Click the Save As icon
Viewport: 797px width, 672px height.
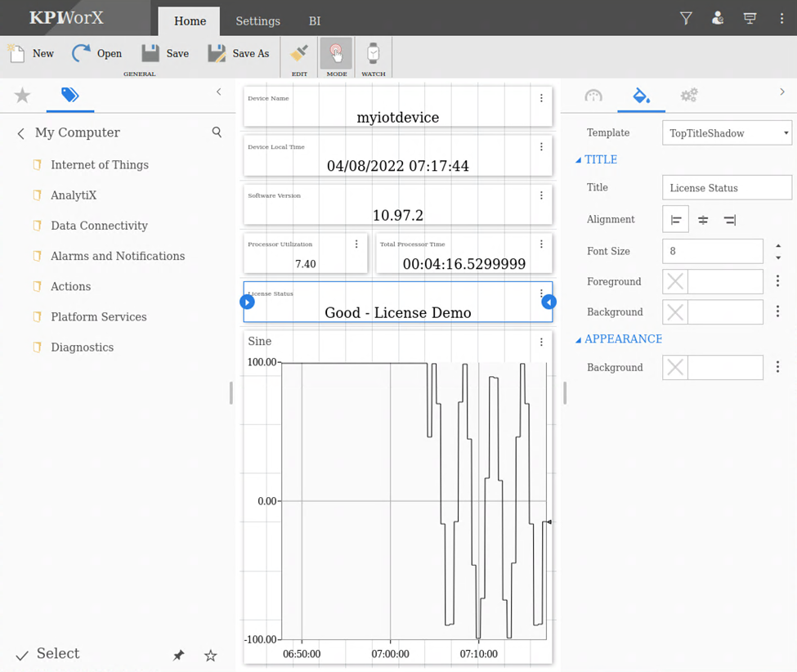(217, 54)
